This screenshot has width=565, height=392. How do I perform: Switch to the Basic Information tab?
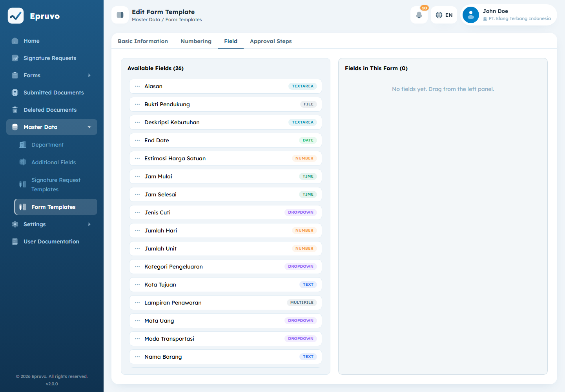[143, 41]
